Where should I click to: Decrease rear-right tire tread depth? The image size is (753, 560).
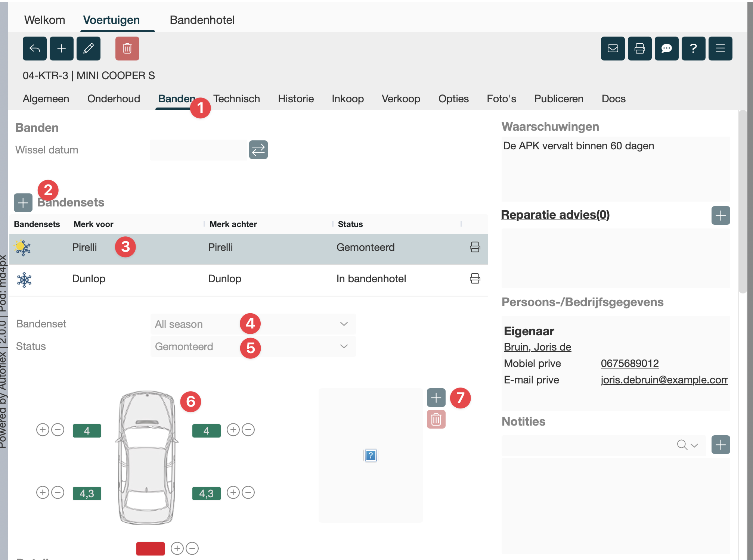tap(248, 493)
